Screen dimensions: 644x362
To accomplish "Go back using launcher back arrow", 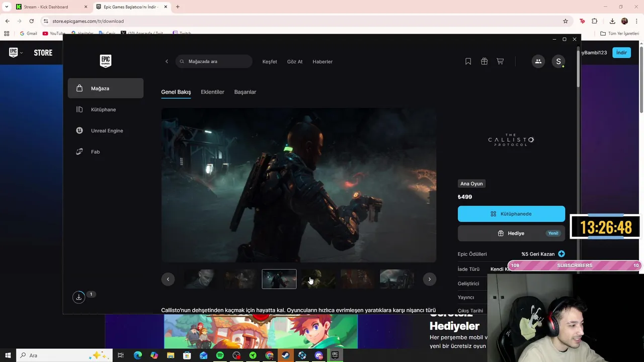I will [167, 61].
